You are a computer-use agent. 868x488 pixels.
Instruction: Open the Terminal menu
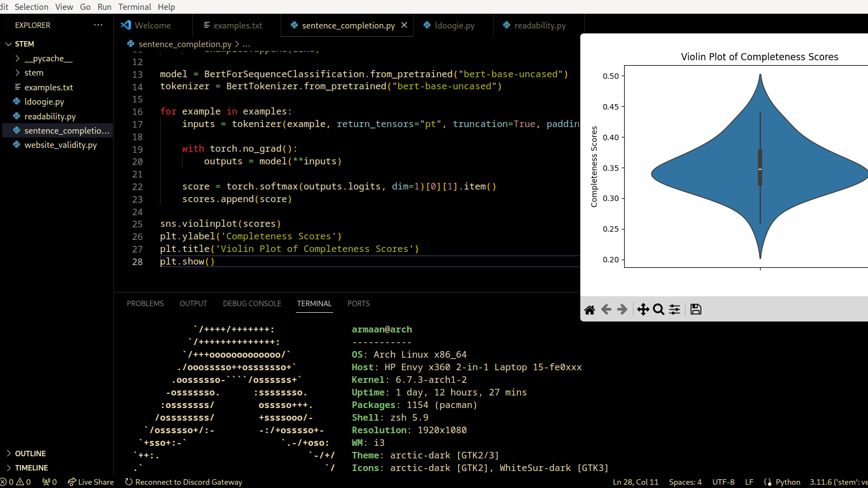tap(135, 7)
